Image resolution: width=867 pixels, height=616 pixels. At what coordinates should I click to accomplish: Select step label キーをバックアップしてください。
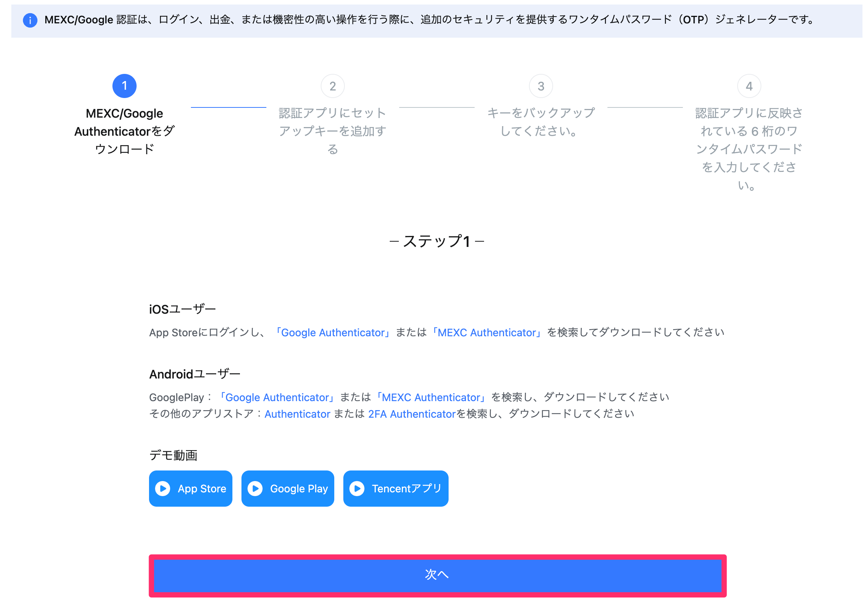(x=541, y=122)
